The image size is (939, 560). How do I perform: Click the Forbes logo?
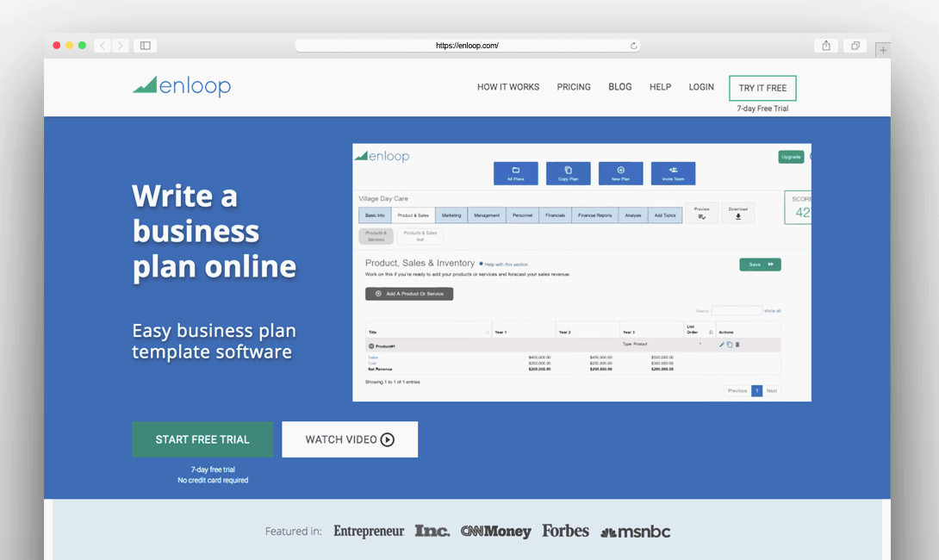(x=565, y=532)
